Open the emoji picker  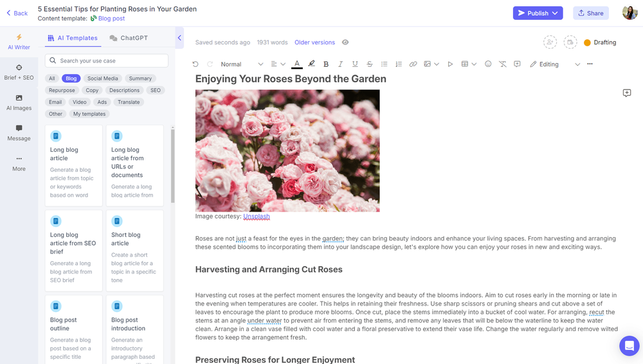click(x=488, y=64)
